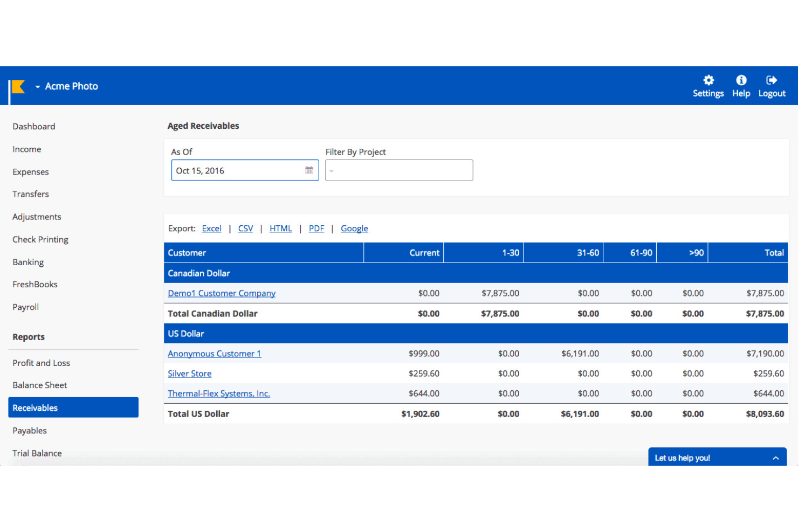
Task: Open the Filter By Project dropdown
Action: click(x=398, y=170)
